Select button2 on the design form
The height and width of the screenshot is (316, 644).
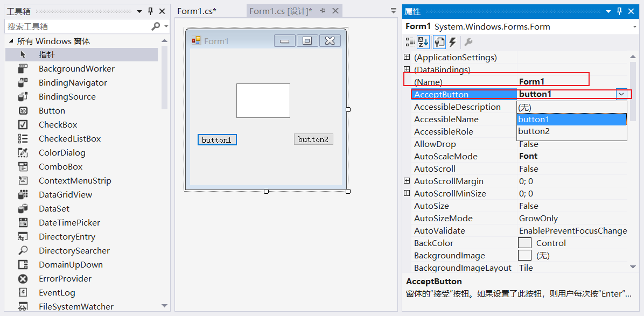(x=313, y=139)
